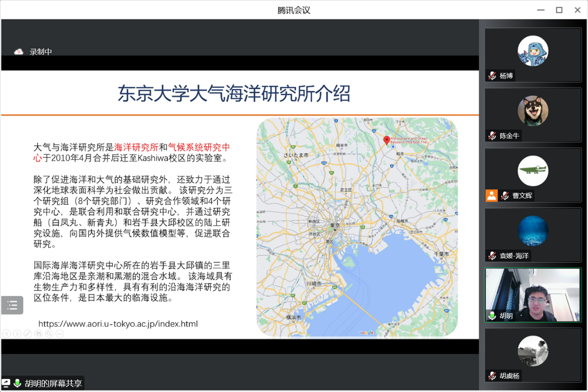Screen dimensions: 588x392
Task: Click the slide title 东京大学大气海洋研究所介绍
Action: (234, 94)
